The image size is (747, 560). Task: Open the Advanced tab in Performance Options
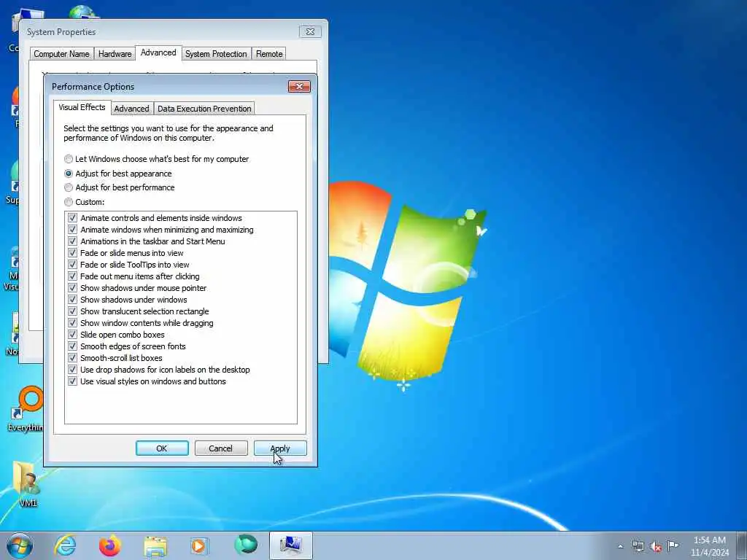coord(131,109)
